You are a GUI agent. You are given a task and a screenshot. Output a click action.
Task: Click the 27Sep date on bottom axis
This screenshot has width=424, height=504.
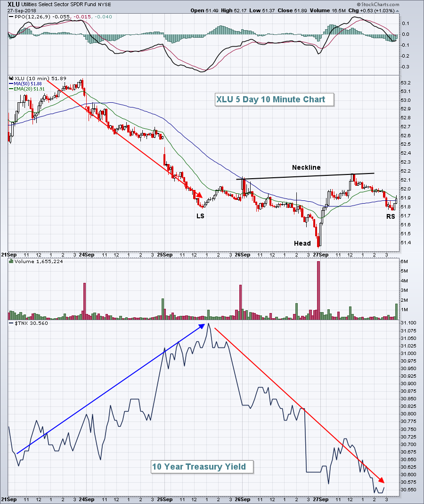point(320,499)
